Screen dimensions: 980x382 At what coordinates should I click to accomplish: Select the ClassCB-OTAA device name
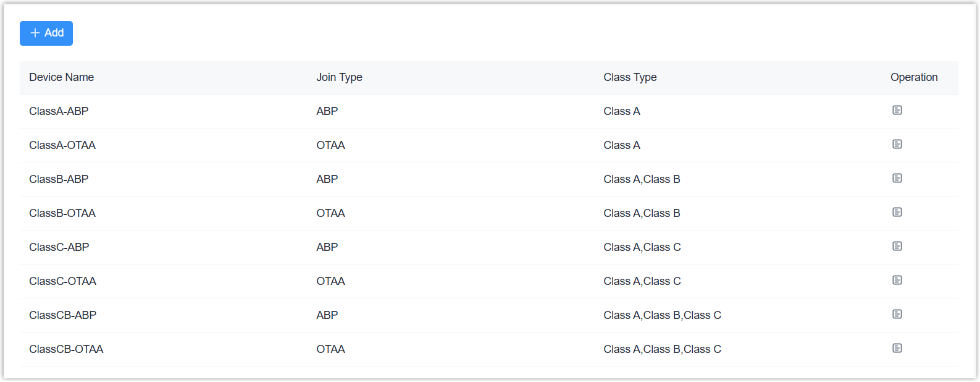click(x=66, y=349)
